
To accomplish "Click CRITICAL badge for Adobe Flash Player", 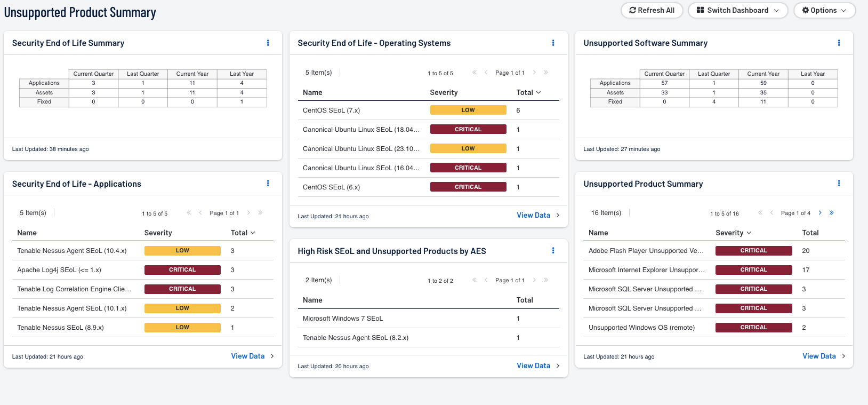I will [x=753, y=250].
